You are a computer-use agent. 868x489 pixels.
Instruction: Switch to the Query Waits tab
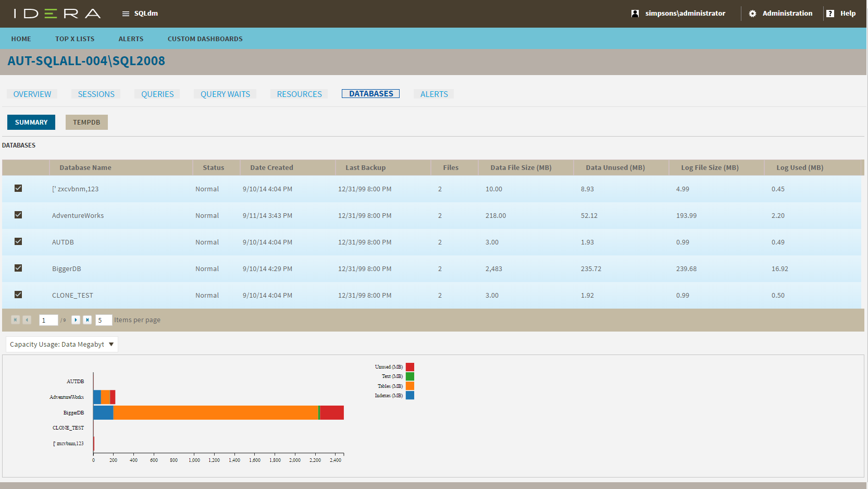[225, 94]
